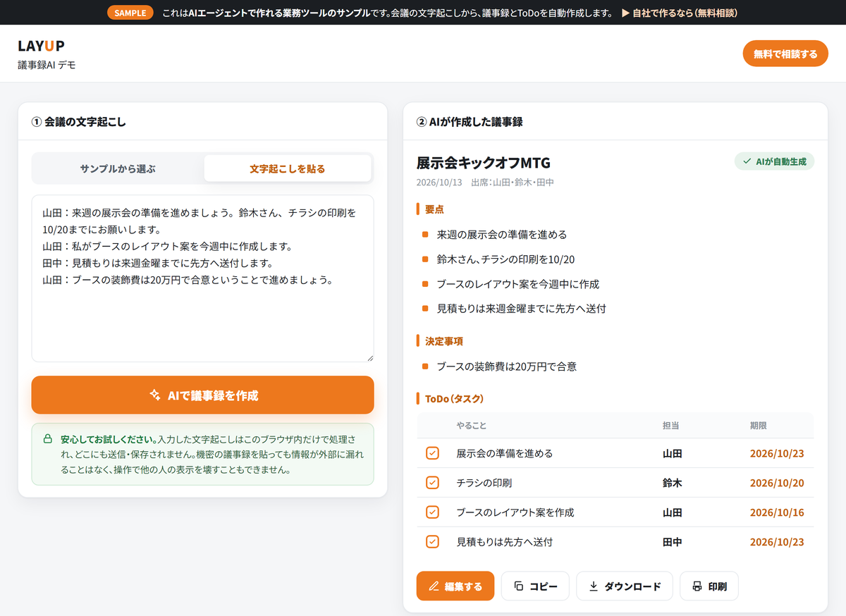Click the SAMPLE badge in top banner
846x616 pixels.
[130, 13]
